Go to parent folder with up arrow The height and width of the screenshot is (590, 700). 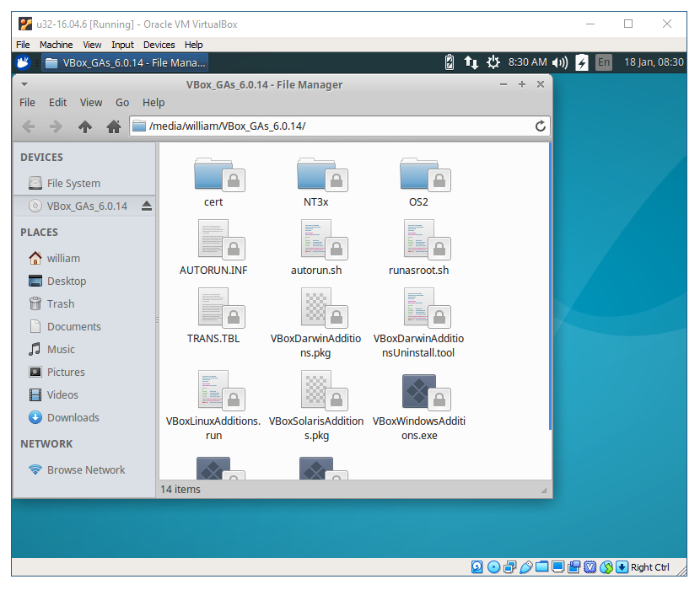[84, 126]
